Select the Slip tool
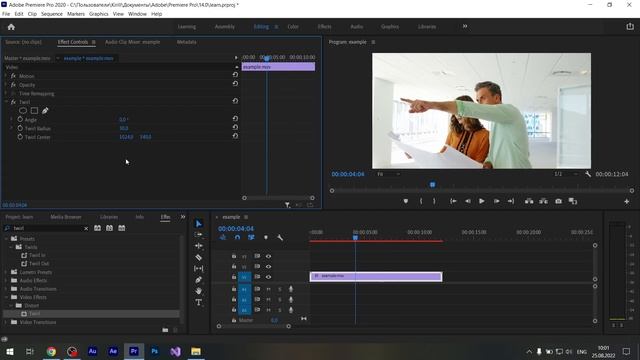Image resolution: width=640 pixels, height=360 pixels. [x=198, y=269]
